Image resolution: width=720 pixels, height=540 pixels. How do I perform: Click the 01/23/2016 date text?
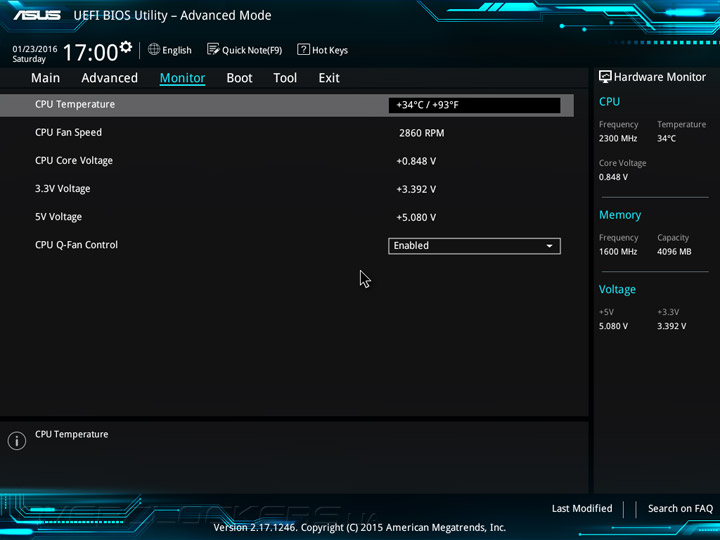pos(35,49)
